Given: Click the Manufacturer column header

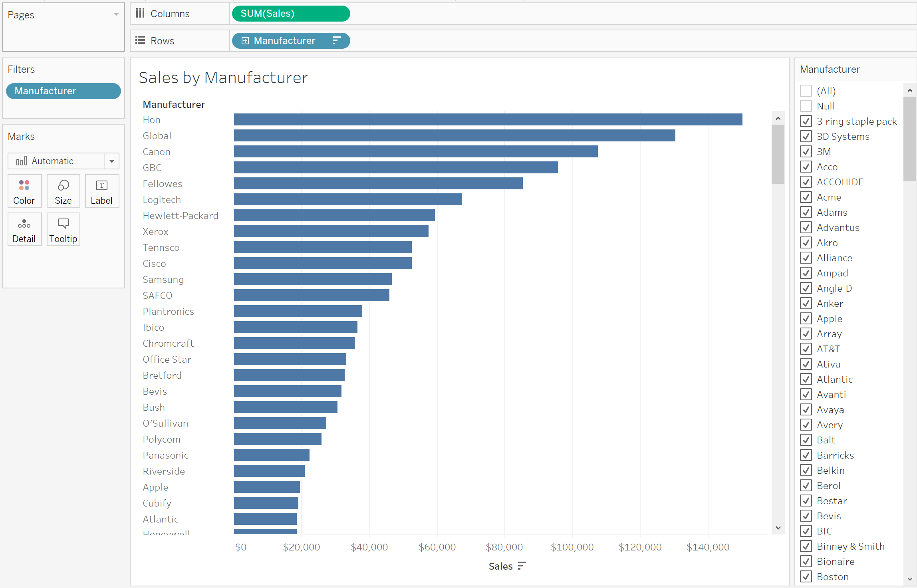Looking at the screenshot, I should click(174, 105).
